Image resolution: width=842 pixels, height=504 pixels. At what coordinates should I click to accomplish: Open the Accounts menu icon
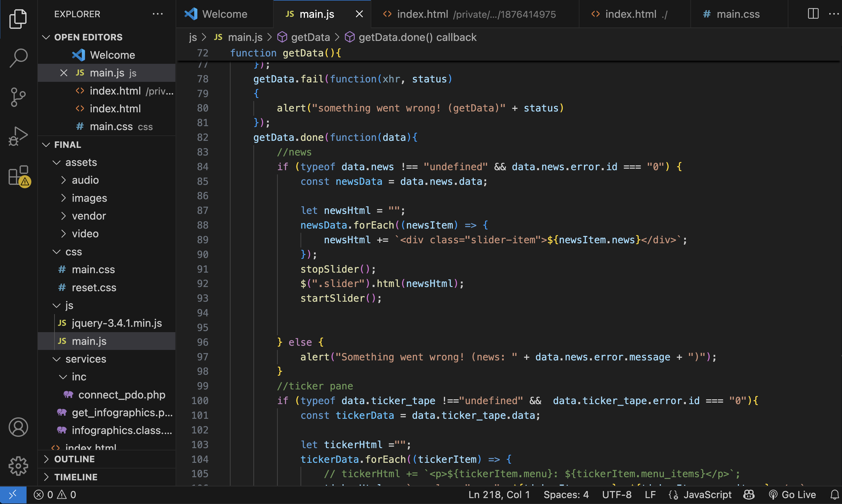[18, 427]
